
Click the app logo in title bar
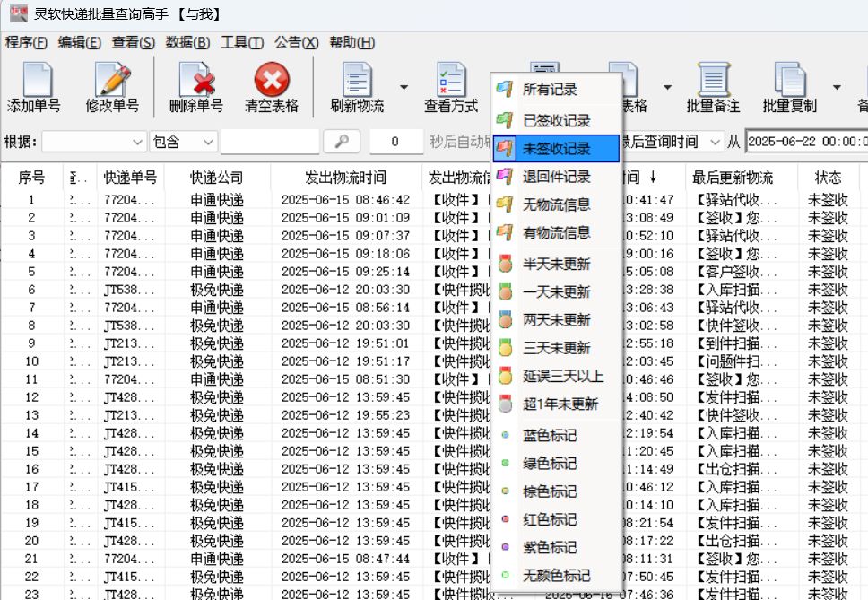[x=18, y=13]
